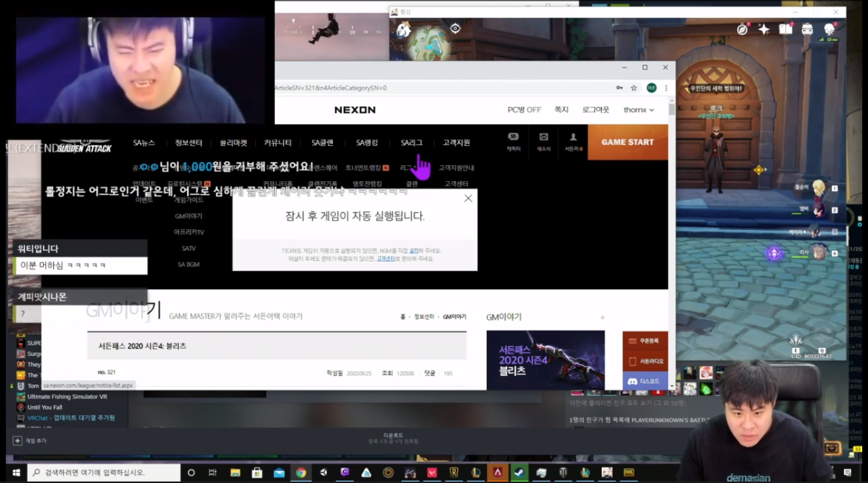Open the SATV submenu item

pyautogui.click(x=188, y=248)
